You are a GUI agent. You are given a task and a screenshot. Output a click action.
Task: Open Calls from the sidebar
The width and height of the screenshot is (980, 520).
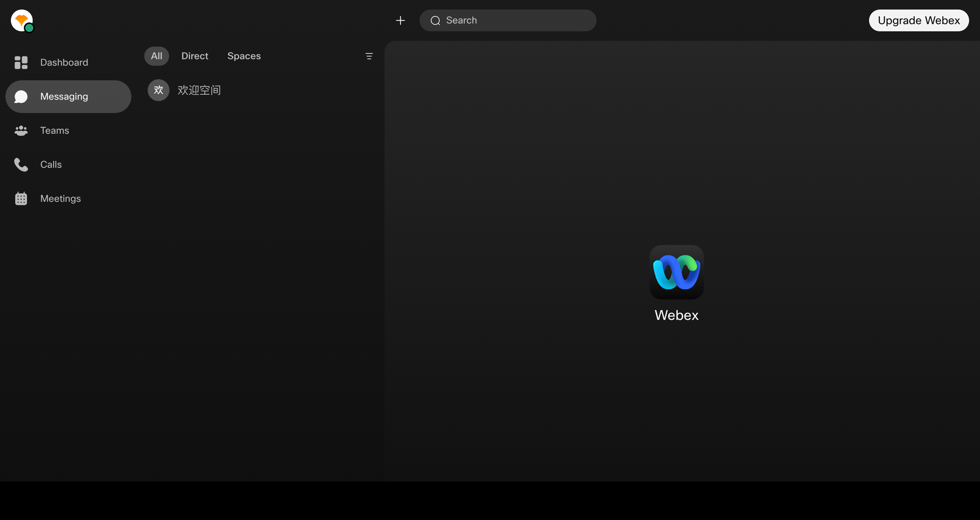pyautogui.click(x=68, y=165)
